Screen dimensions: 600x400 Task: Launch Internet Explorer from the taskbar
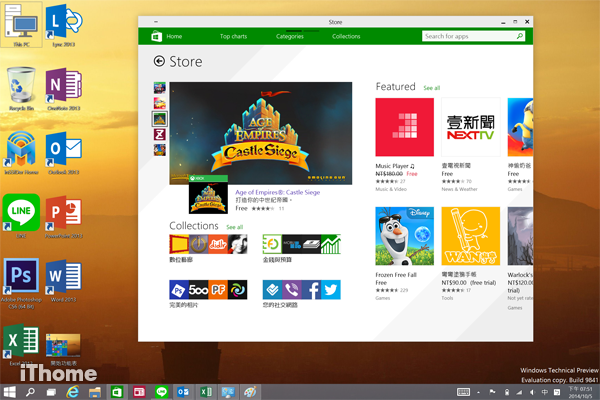tap(73, 392)
